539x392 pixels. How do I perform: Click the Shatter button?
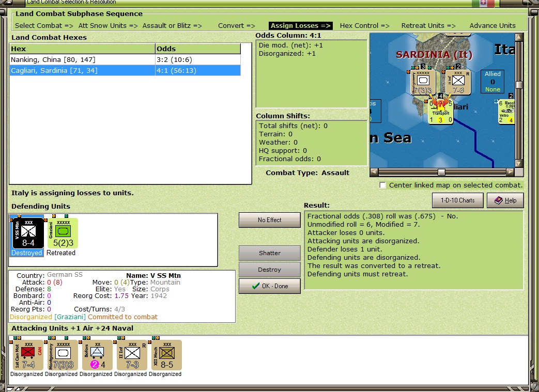pyautogui.click(x=270, y=253)
